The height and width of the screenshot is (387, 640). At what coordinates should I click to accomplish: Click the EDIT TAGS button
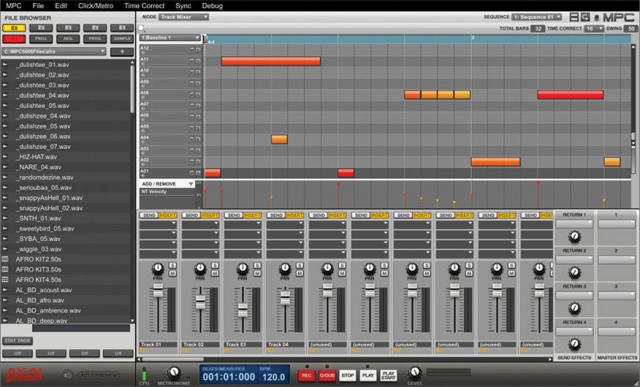point(18,340)
